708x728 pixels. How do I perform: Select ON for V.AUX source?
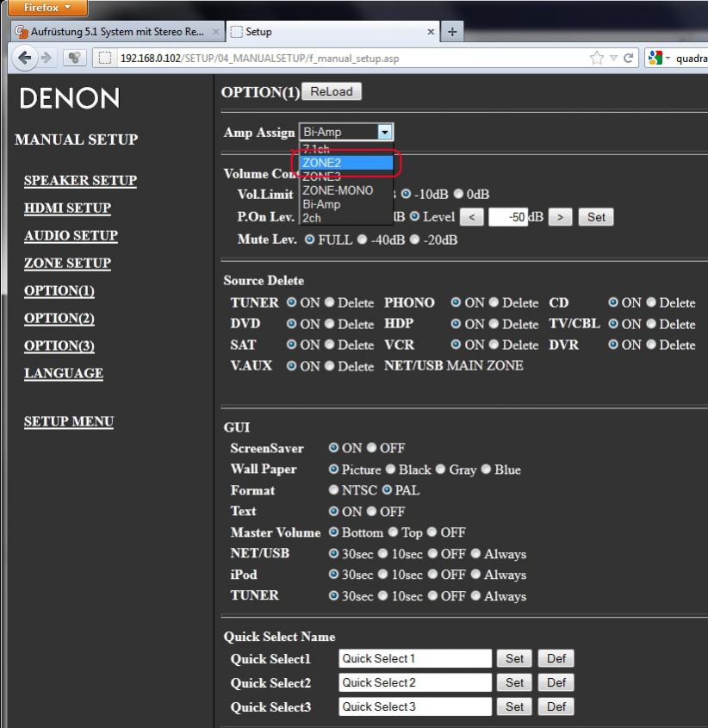291,366
